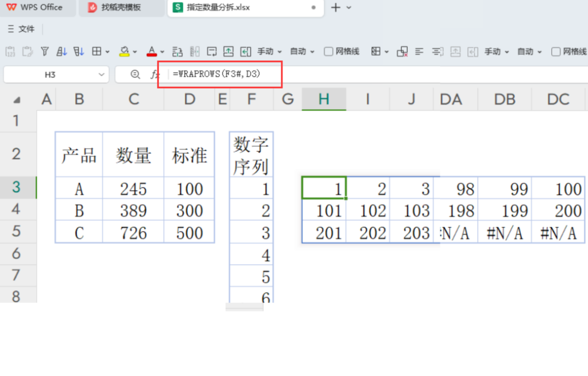Click the select-all corner triangle
Screen dimensions: 588x376
(x=17, y=100)
